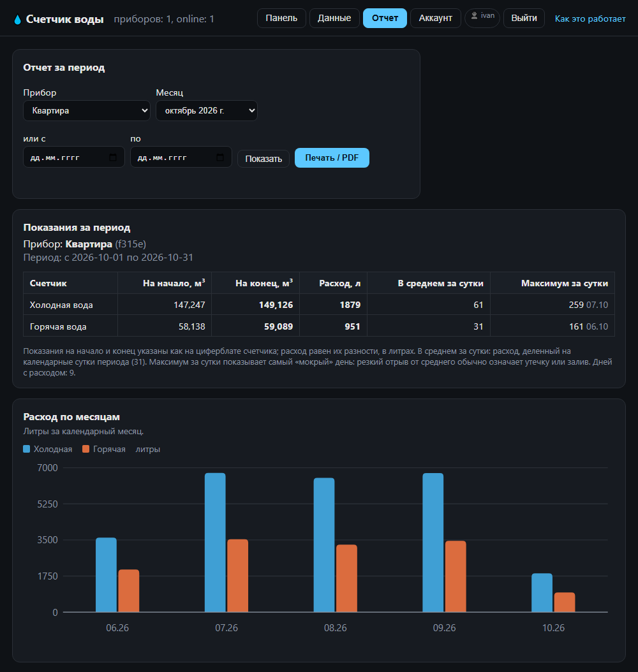The width and height of the screenshot is (638, 672).
Task: Click the orange hot water bar for 06.26
Action: tap(129, 590)
